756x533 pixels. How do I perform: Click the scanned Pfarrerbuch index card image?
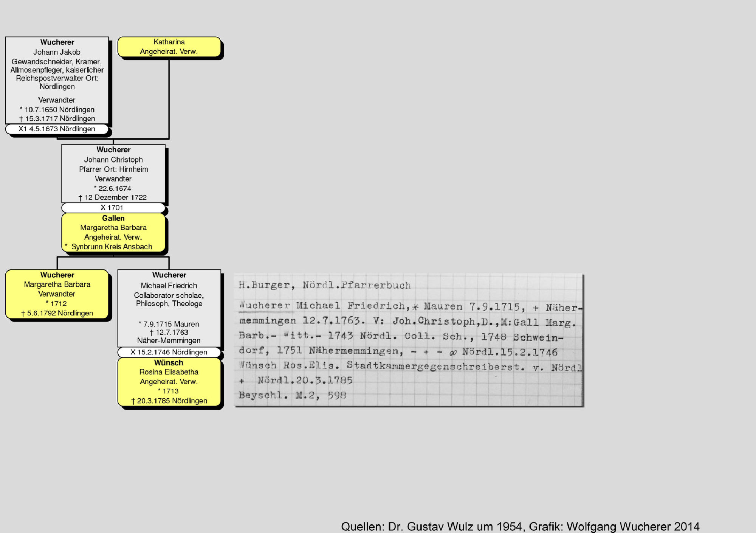point(408,340)
